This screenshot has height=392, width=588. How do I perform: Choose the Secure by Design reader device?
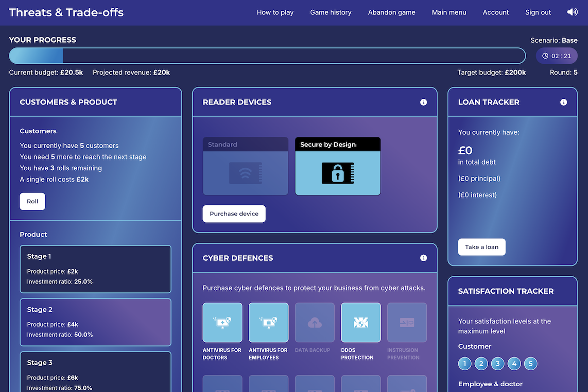point(338,166)
